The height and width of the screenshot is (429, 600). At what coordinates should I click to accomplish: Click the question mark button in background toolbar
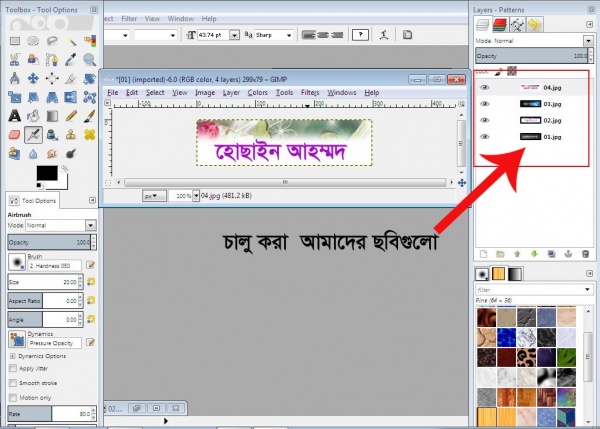coord(360,35)
